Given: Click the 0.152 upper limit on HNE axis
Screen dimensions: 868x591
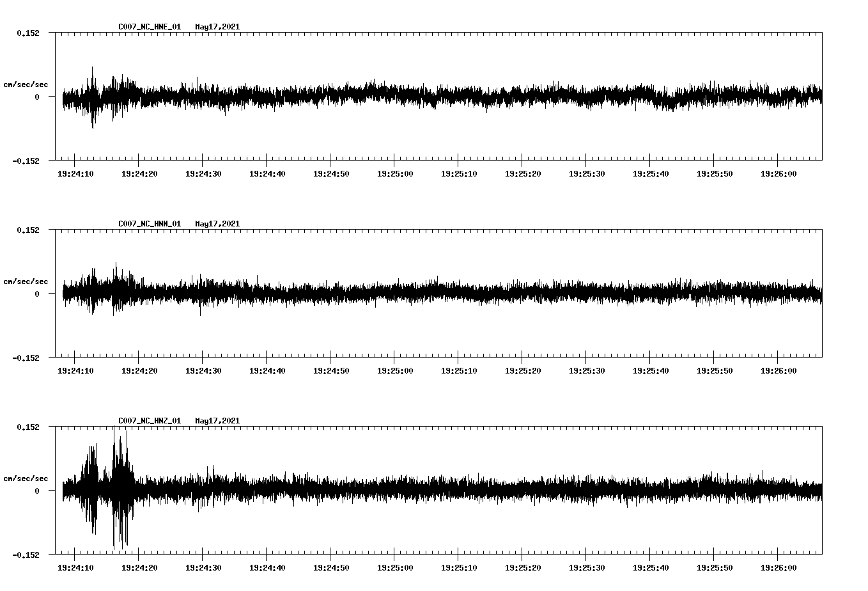Looking at the screenshot, I should (x=28, y=33).
